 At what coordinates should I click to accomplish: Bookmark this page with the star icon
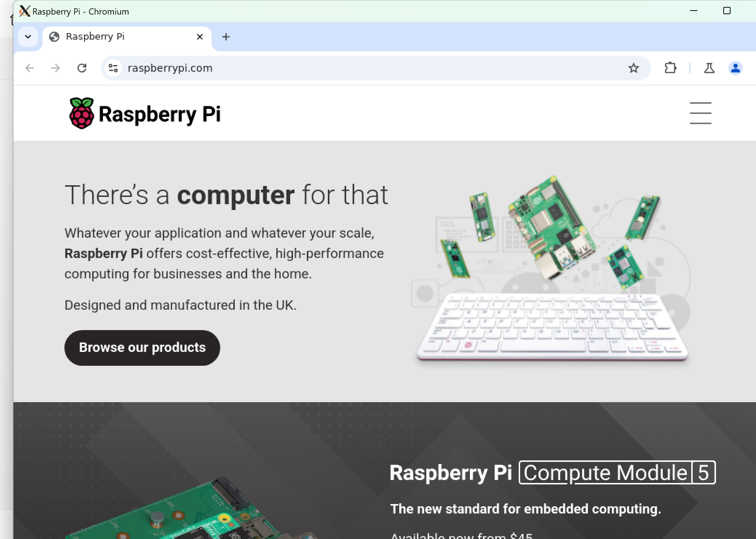click(634, 68)
